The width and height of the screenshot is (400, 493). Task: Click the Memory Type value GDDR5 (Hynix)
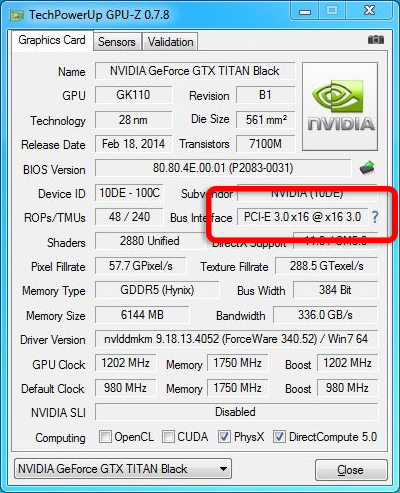[x=157, y=290]
